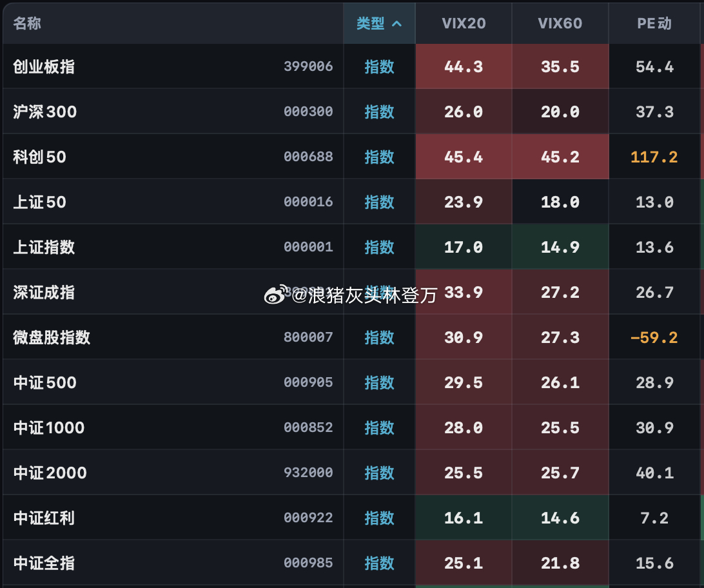Click VIX60 value 14.9
The height and width of the screenshot is (588, 704).
click(x=560, y=248)
